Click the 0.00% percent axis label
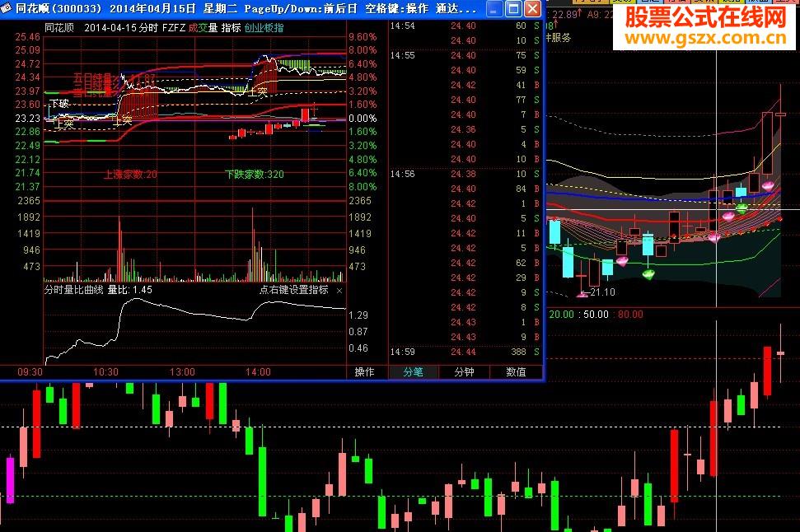800x532 pixels. (x=363, y=119)
